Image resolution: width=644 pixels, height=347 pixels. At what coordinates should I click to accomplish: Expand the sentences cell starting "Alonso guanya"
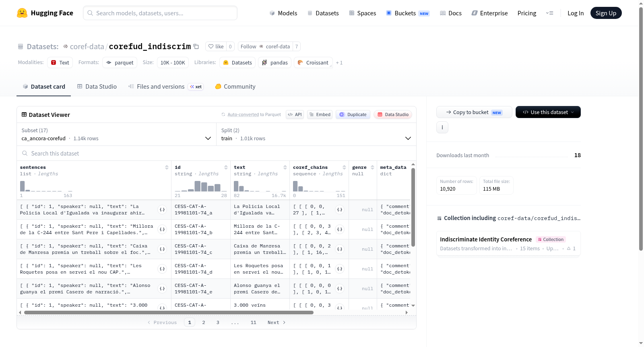point(162,289)
